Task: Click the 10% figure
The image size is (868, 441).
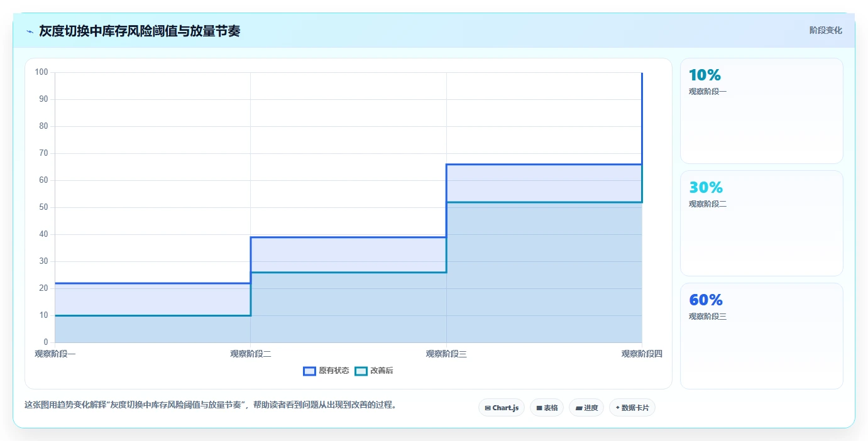Action: [705, 75]
